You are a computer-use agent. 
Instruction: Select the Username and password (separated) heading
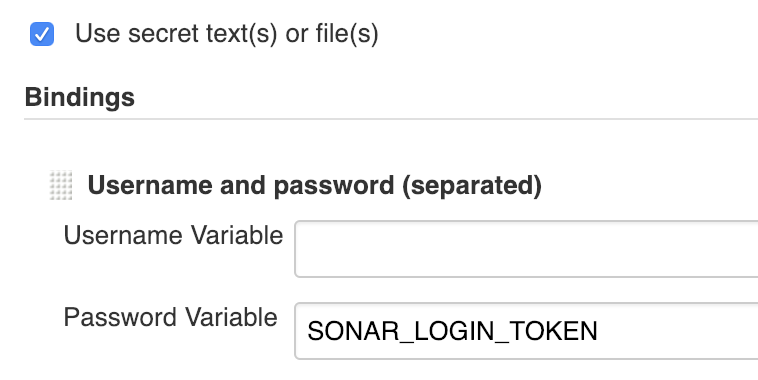315,185
